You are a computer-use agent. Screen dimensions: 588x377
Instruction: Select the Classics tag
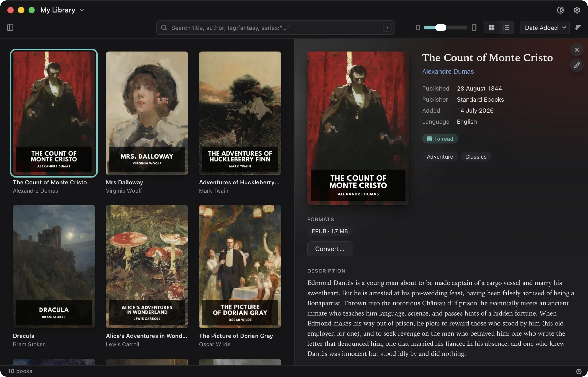click(x=475, y=157)
